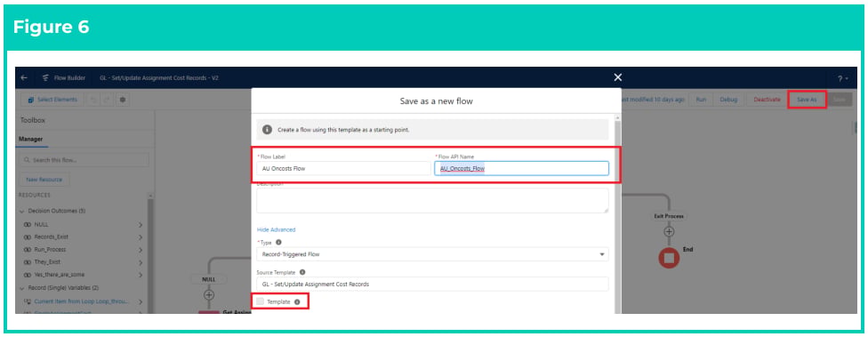Screen dimensions: 868x337
Task: Click the Hide Advanced link
Action: coord(276,229)
